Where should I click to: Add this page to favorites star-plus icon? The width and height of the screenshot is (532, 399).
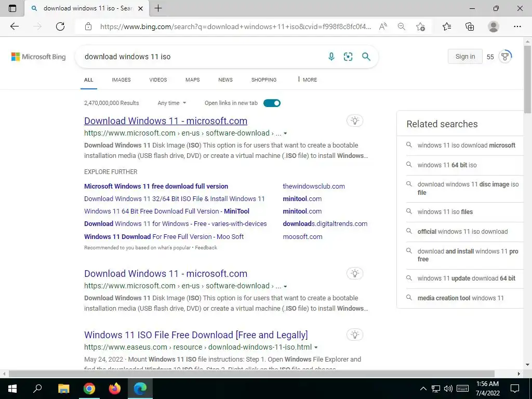420,26
